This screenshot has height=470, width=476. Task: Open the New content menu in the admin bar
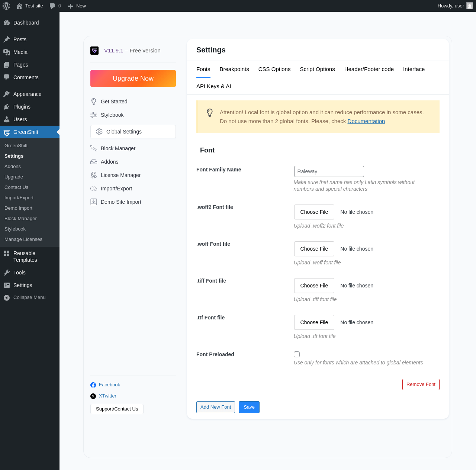coord(77,6)
